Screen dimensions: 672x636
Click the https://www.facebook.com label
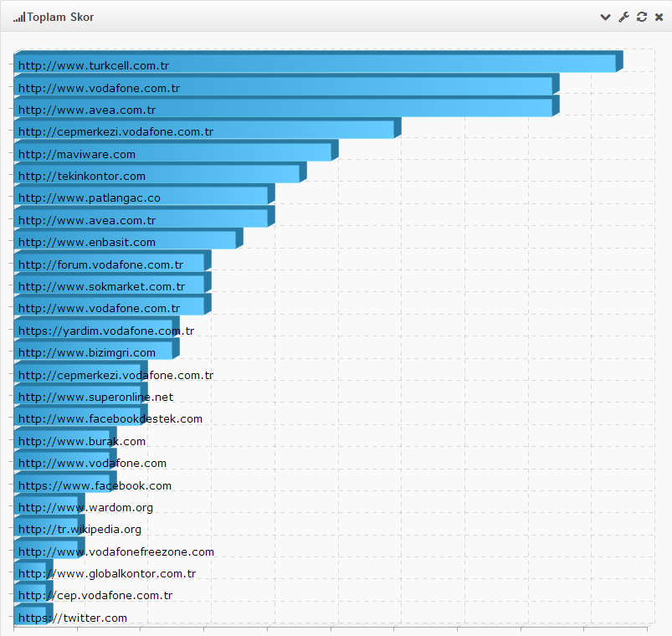[95, 485]
